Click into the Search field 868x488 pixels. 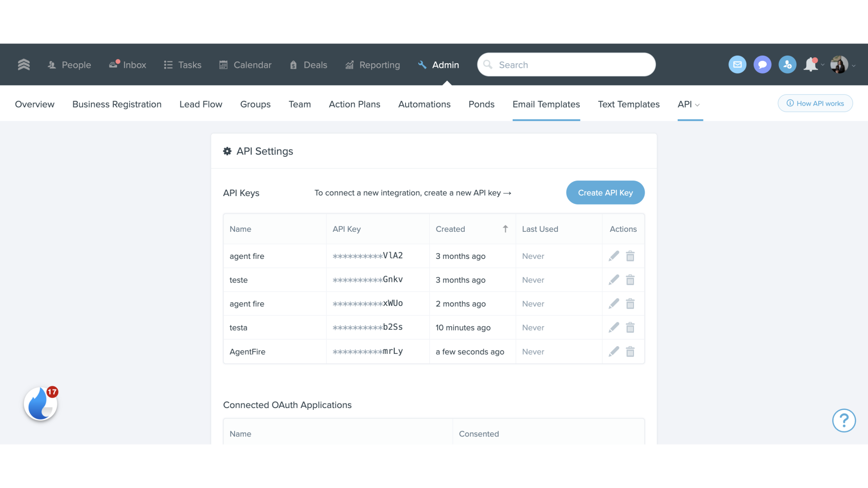[x=566, y=65]
